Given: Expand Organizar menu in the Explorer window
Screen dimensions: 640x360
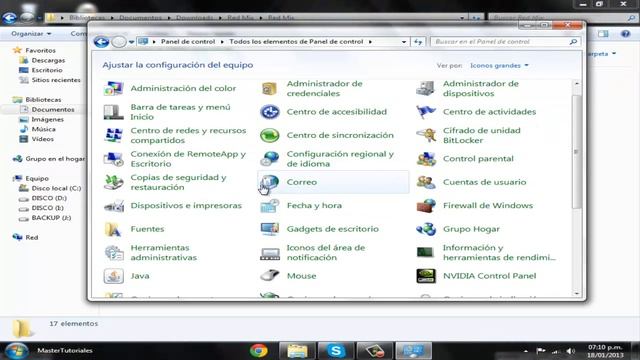Looking at the screenshot, I should pos(31,33).
